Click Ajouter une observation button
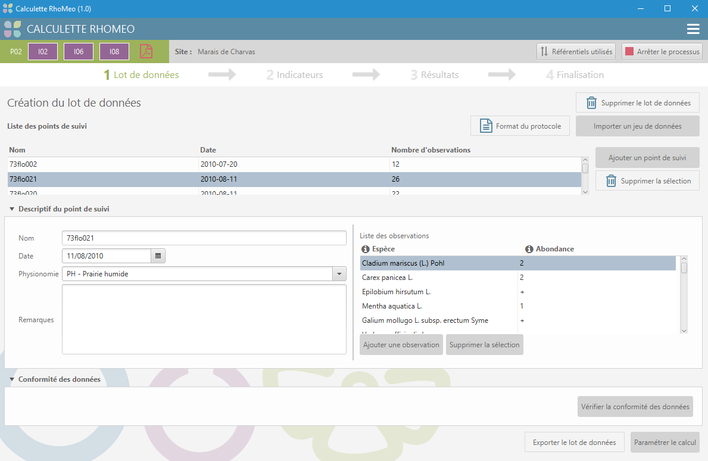 tap(401, 345)
